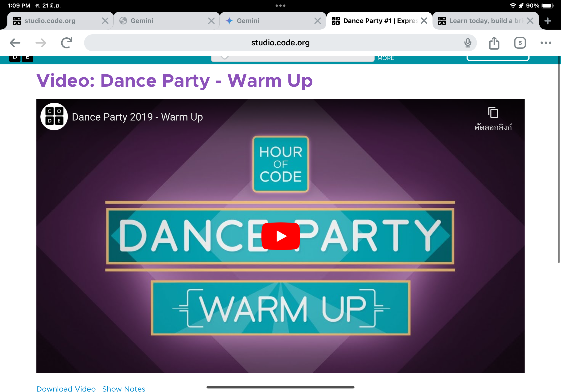Tap the studio.code.org address bar
The height and width of the screenshot is (392, 561).
click(x=280, y=43)
